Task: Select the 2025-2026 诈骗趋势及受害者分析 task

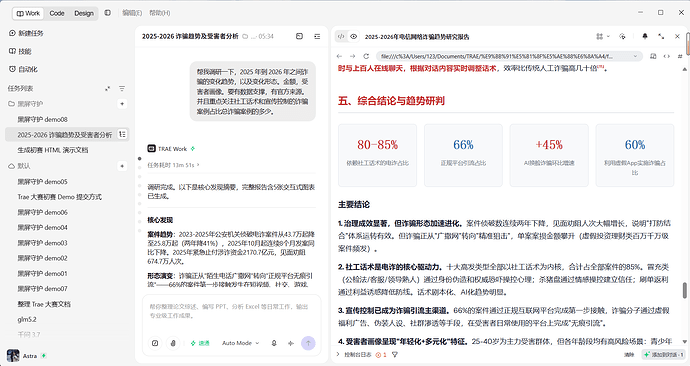Action: click(64, 135)
